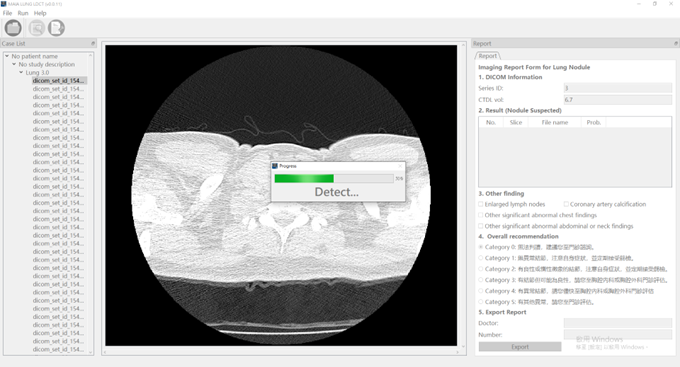The image size is (680, 367).
Task: Click the 50% progress percentage label
Action: [x=399, y=178]
